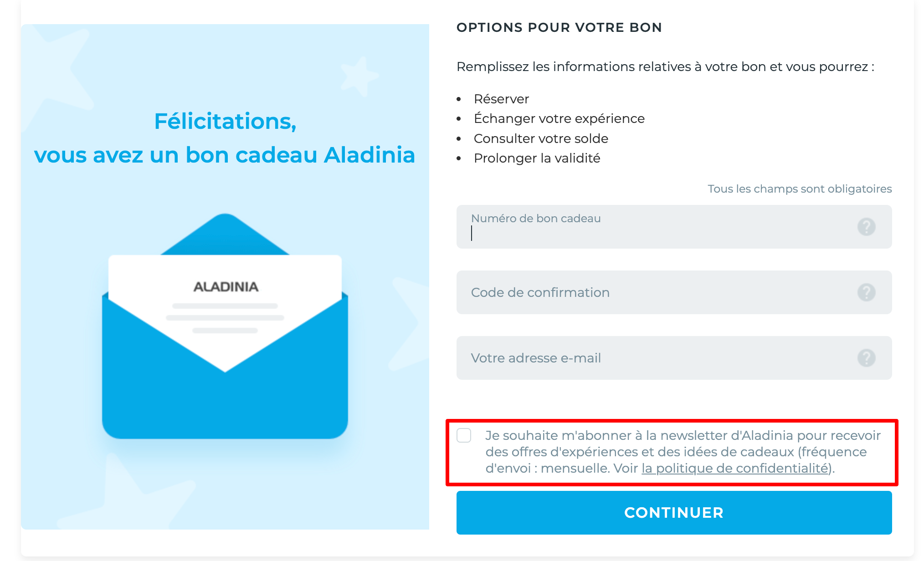Focus the Numéro de bon cadeau field
Viewport: 924px width, 561px height.
pyautogui.click(x=656, y=232)
